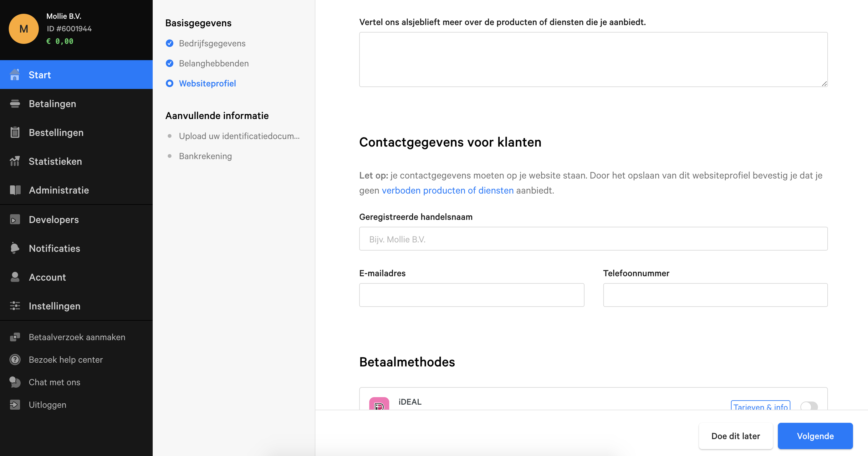Click the Telefoonnummer input field
Image resolution: width=868 pixels, height=456 pixels.
(715, 295)
